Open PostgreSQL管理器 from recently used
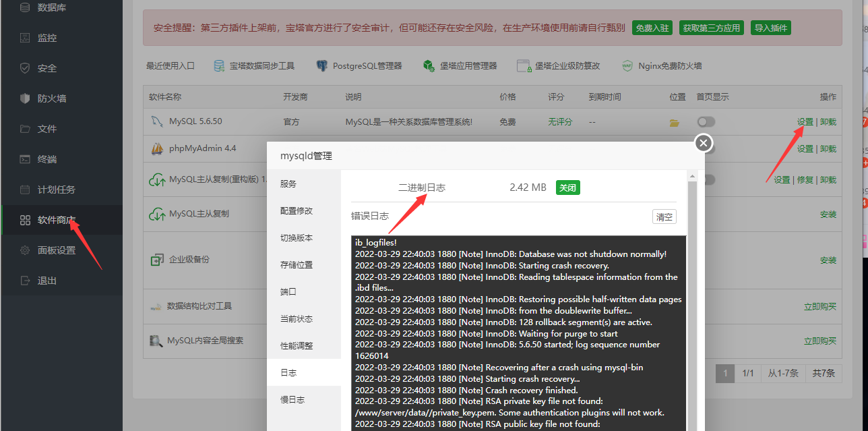Screen dimensions: 868x431 [359, 65]
